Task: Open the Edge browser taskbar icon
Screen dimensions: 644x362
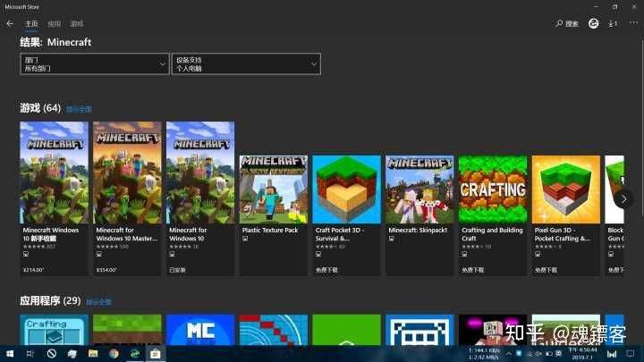Action: coord(135,354)
